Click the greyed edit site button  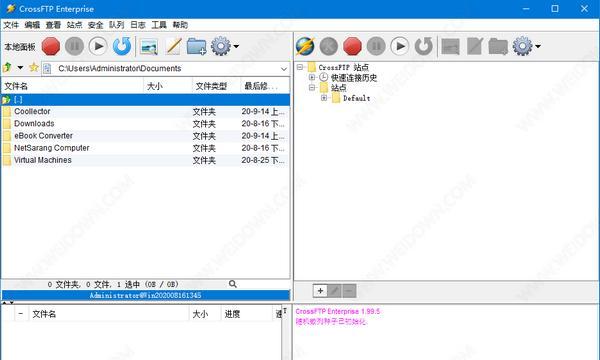(x=334, y=291)
